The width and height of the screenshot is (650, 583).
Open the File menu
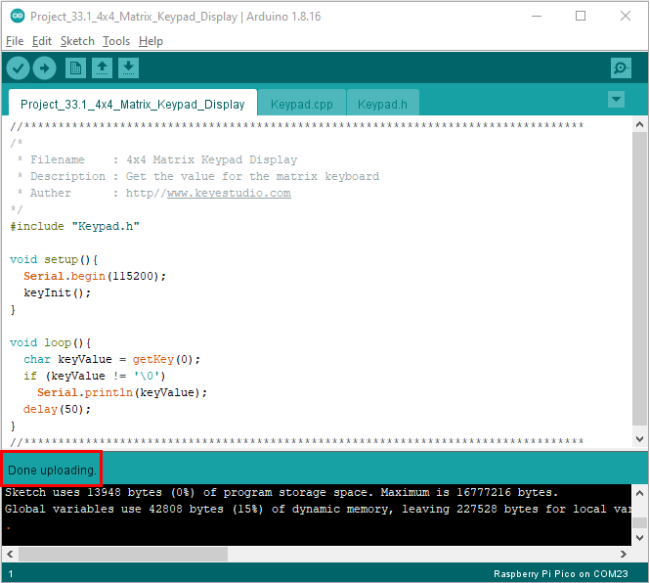point(15,41)
